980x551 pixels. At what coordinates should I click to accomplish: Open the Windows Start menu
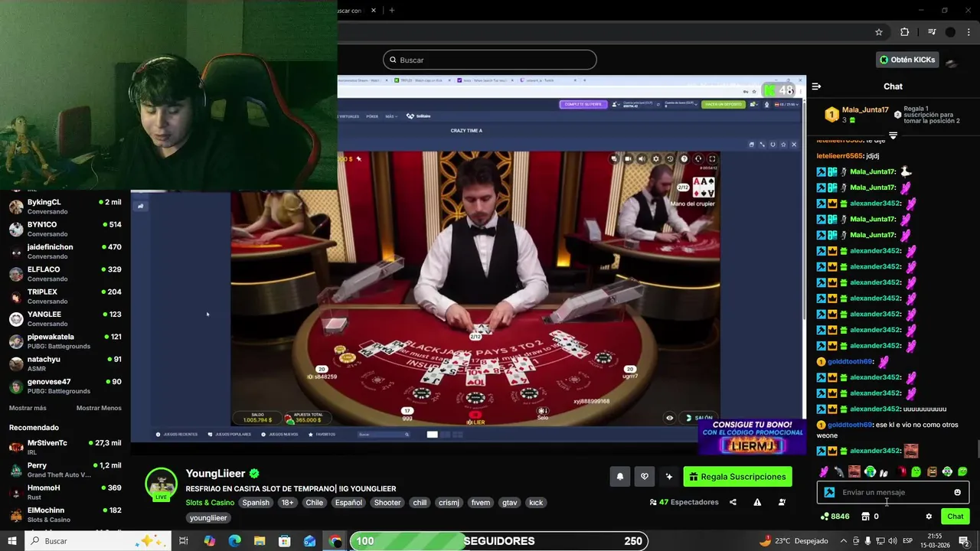click(x=12, y=541)
